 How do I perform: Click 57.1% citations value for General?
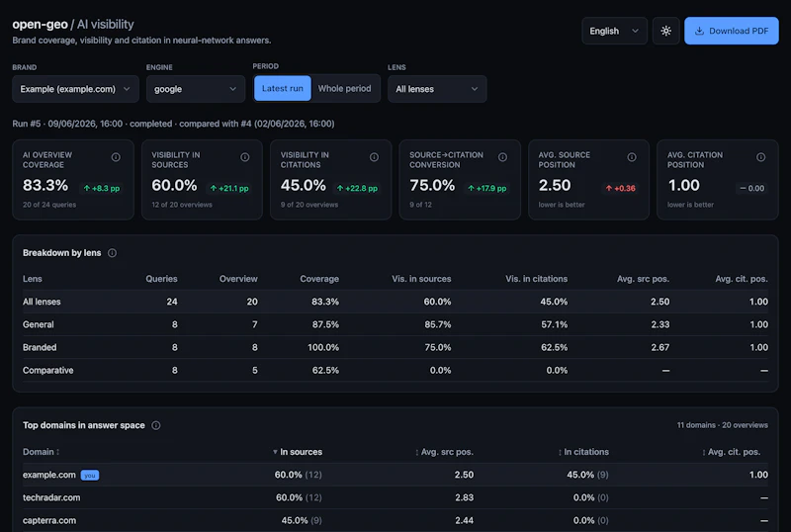pos(555,324)
